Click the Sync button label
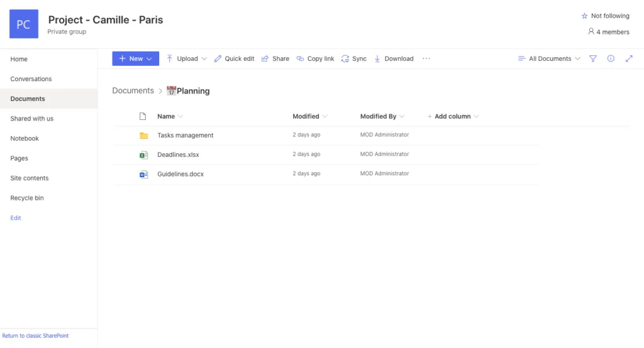Screen dimensions: 644x348 coord(359,58)
